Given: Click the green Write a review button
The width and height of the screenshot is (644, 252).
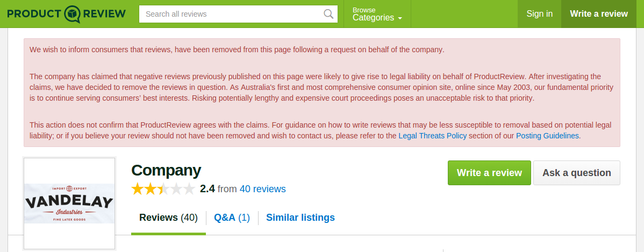Looking at the screenshot, I should point(489,173).
